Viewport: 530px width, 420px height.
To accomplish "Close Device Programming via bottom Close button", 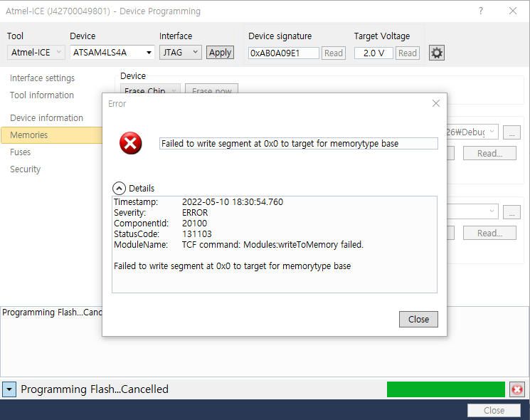I will click(494, 410).
